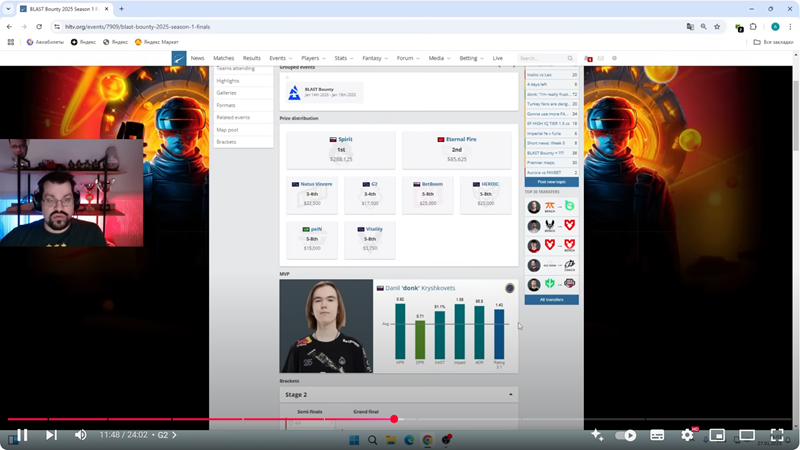
Task: Open the Matches page
Action: 223,58
